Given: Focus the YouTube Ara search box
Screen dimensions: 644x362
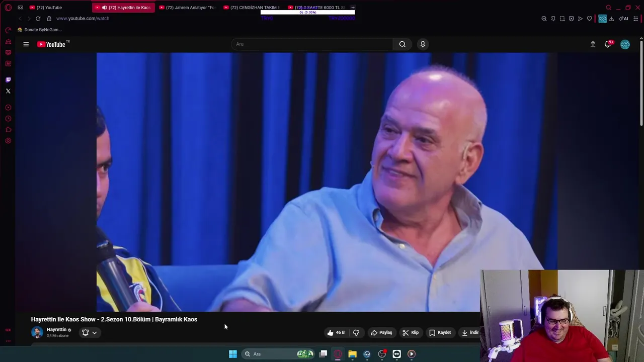Looking at the screenshot, I should (312, 44).
